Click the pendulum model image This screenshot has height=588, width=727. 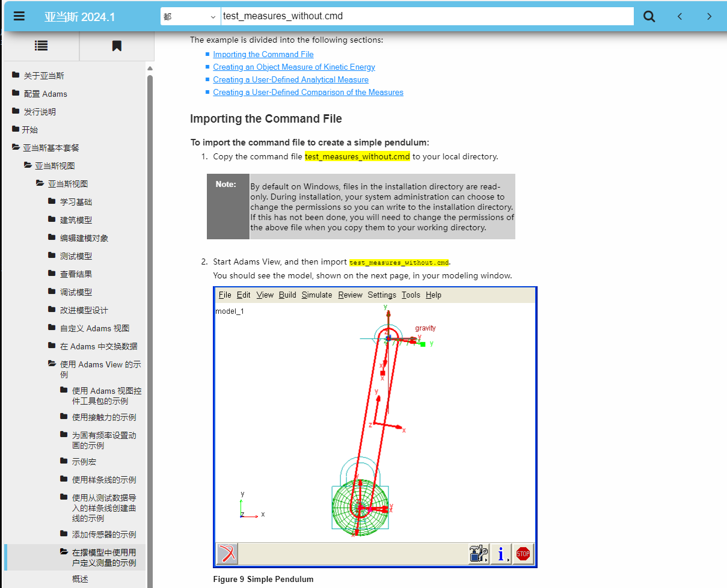(x=375, y=427)
